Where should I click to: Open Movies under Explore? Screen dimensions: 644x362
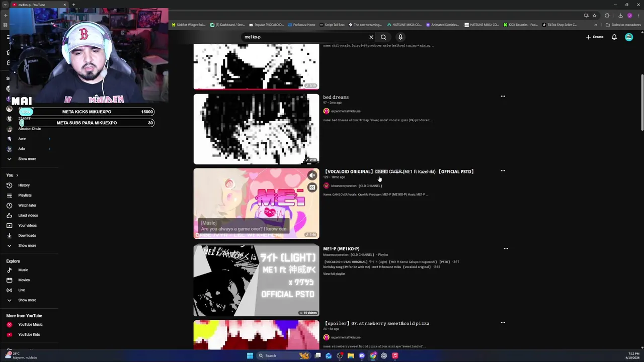[24, 280]
